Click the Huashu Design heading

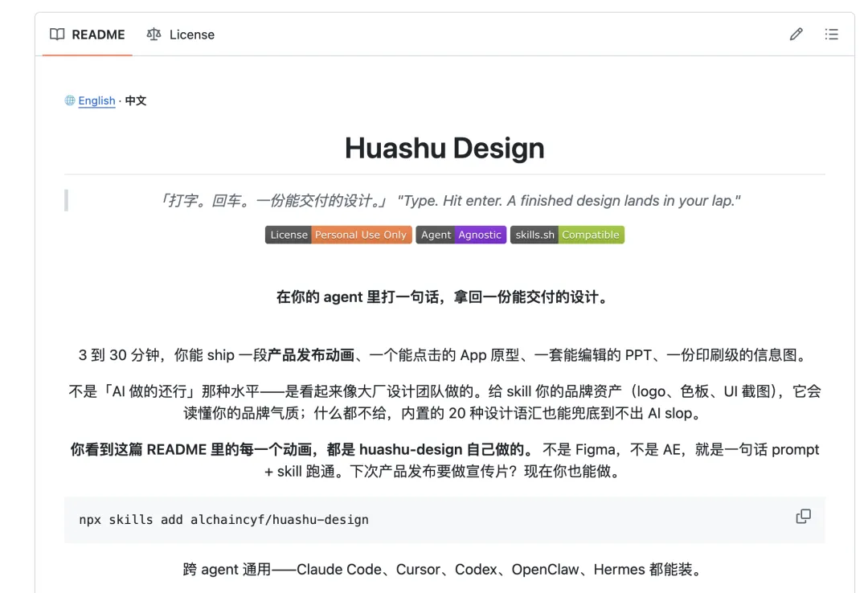point(444,148)
